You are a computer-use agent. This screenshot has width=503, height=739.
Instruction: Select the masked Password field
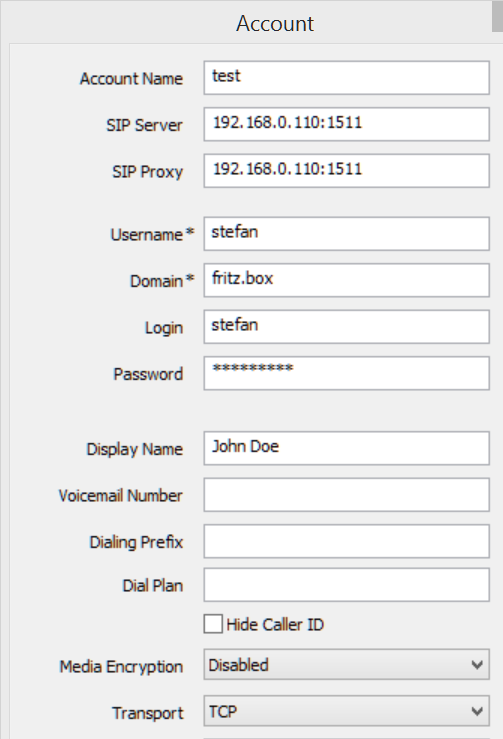[346, 373]
